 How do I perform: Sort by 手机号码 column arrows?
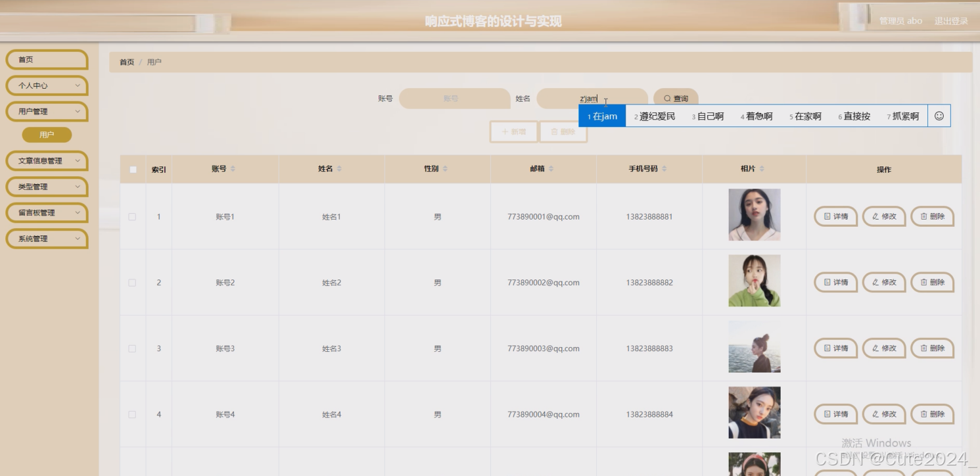tap(665, 169)
